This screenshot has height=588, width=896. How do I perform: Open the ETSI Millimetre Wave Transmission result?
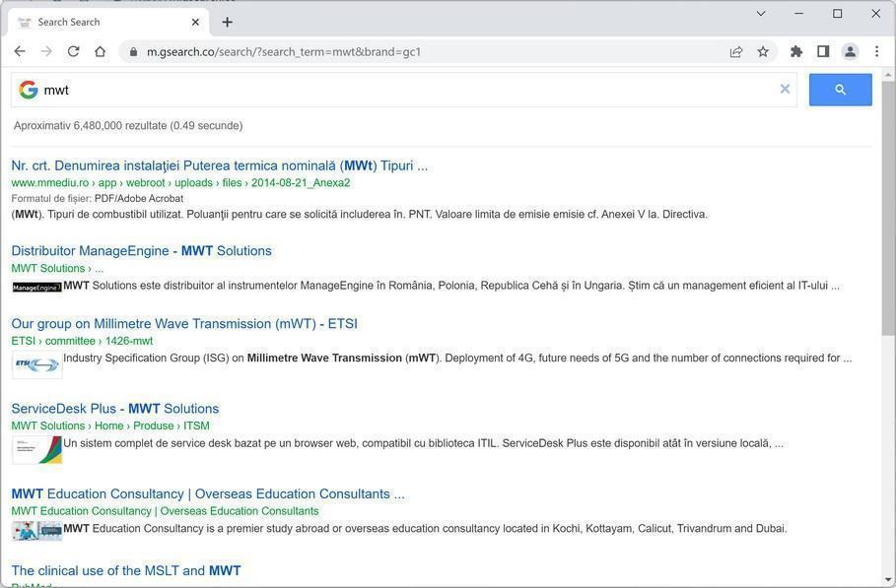point(184,324)
